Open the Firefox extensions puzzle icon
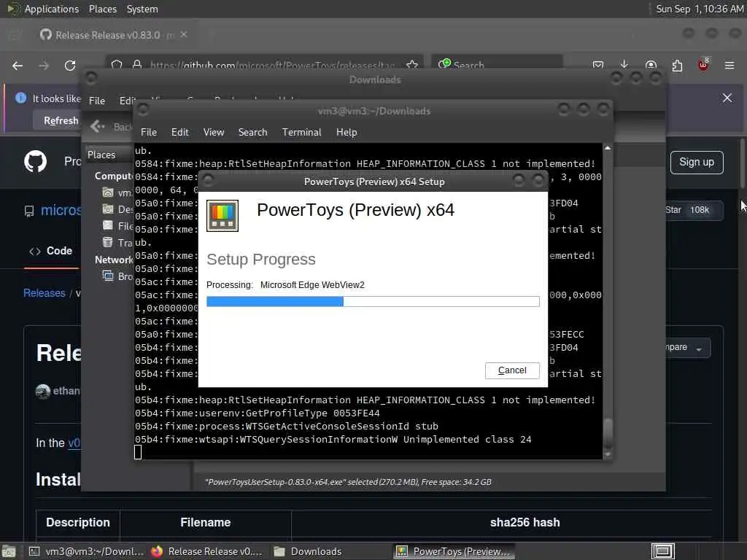Image resolution: width=747 pixels, height=560 pixels. [677, 65]
